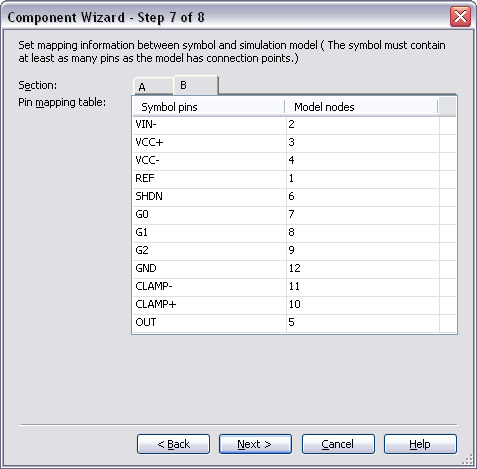Edit model node for OUT pin
Image resolution: width=477 pixels, height=469 pixels.
tap(363, 322)
